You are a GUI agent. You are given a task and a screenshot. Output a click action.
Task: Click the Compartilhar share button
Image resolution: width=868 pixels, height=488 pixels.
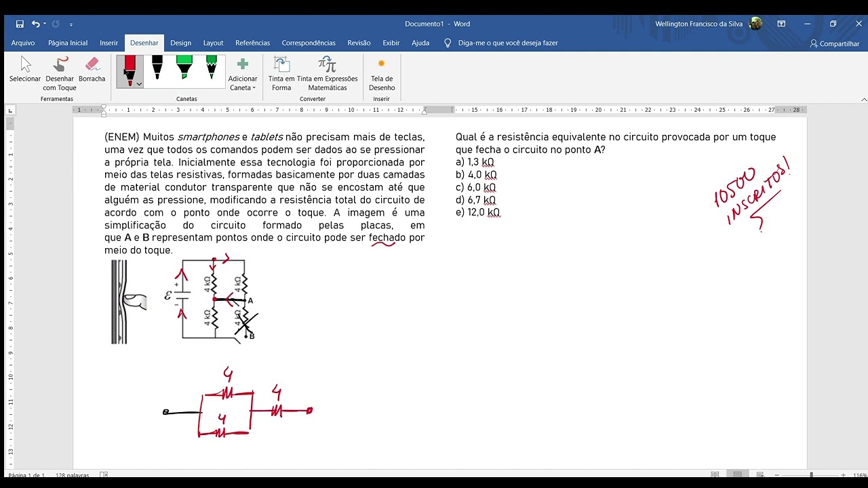(x=835, y=43)
